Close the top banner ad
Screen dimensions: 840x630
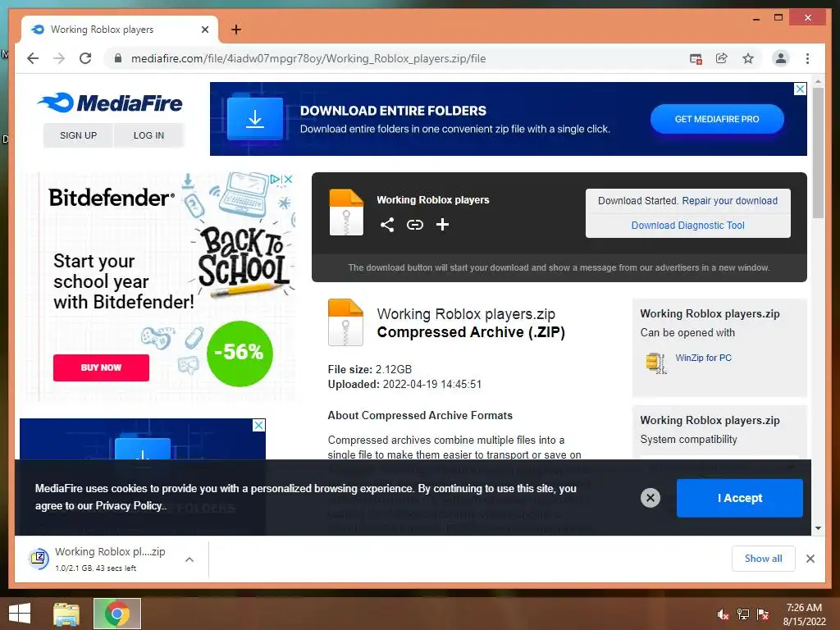coord(800,89)
